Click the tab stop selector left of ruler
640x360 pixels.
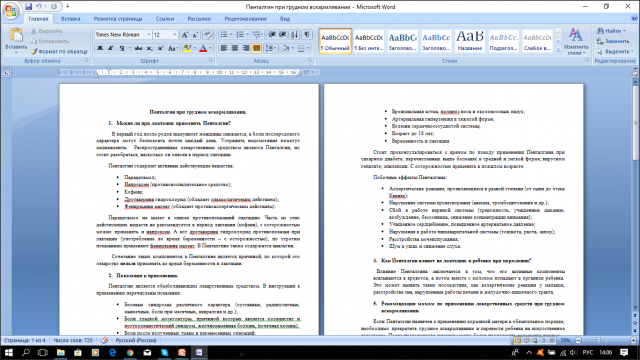[7, 73]
